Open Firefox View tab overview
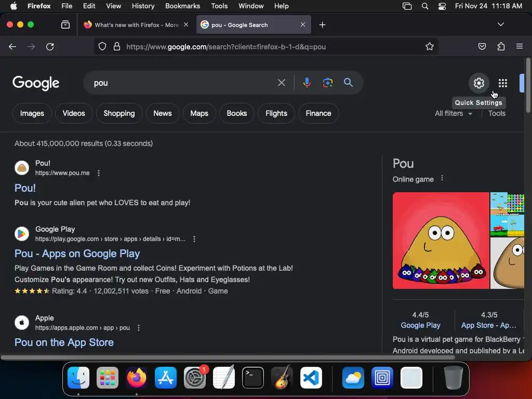 tap(65, 24)
